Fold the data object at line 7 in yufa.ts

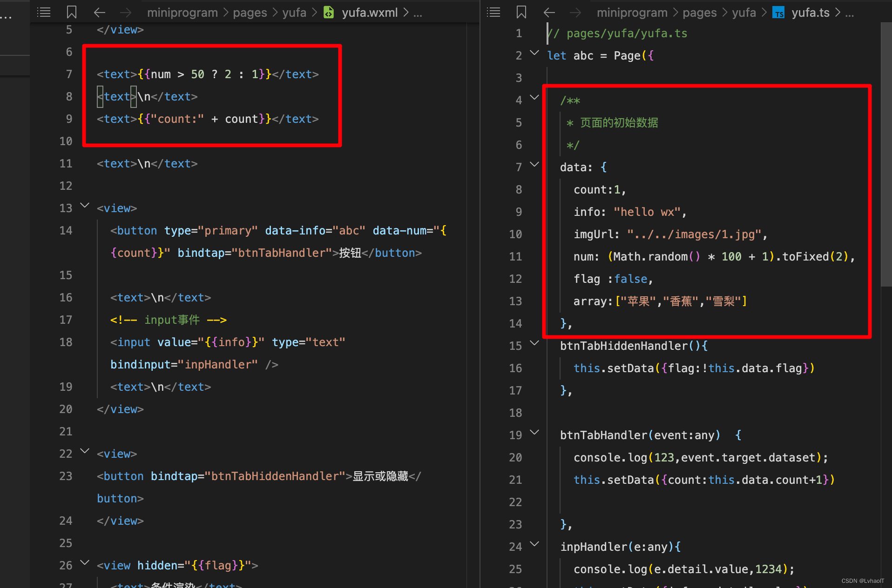[534, 164]
